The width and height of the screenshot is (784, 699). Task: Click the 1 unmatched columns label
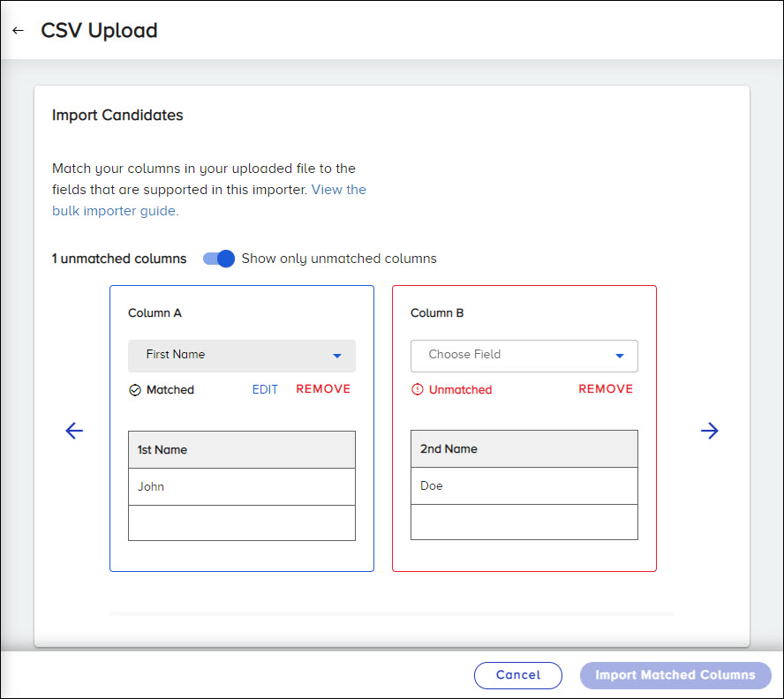[x=118, y=259]
